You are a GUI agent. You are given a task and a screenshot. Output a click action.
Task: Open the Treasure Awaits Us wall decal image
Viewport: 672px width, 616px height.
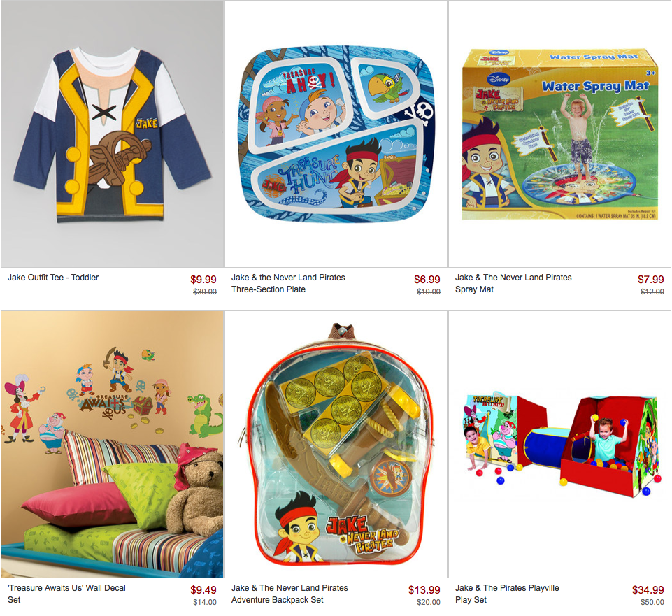coord(113,444)
